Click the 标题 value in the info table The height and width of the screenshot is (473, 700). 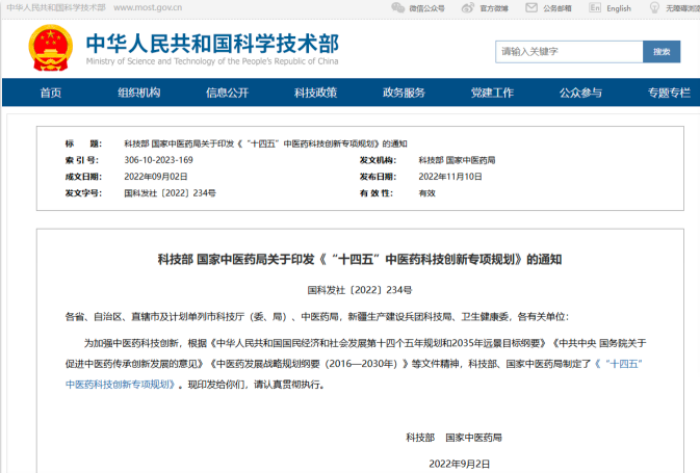pos(266,144)
